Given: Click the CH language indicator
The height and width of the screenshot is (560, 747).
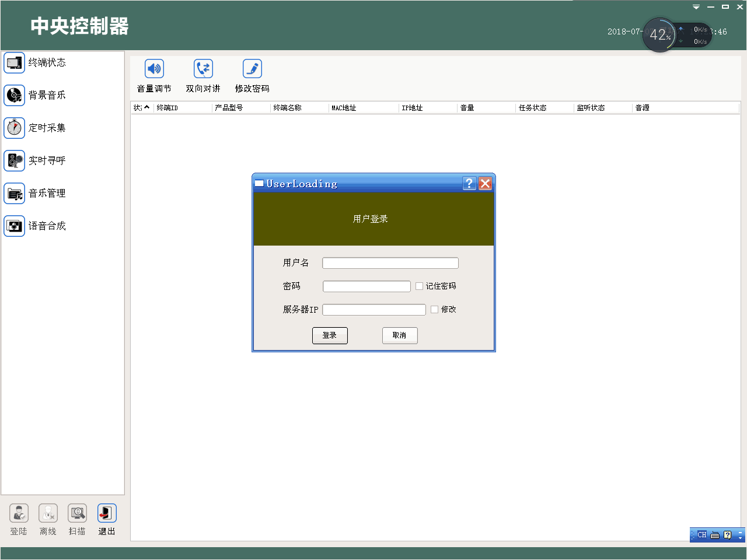Looking at the screenshot, I should [702, 535].
